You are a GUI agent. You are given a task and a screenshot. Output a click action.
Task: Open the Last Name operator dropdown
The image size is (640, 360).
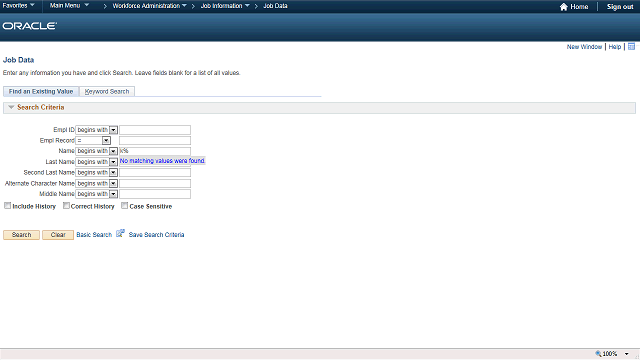click(x=97, y=162)
